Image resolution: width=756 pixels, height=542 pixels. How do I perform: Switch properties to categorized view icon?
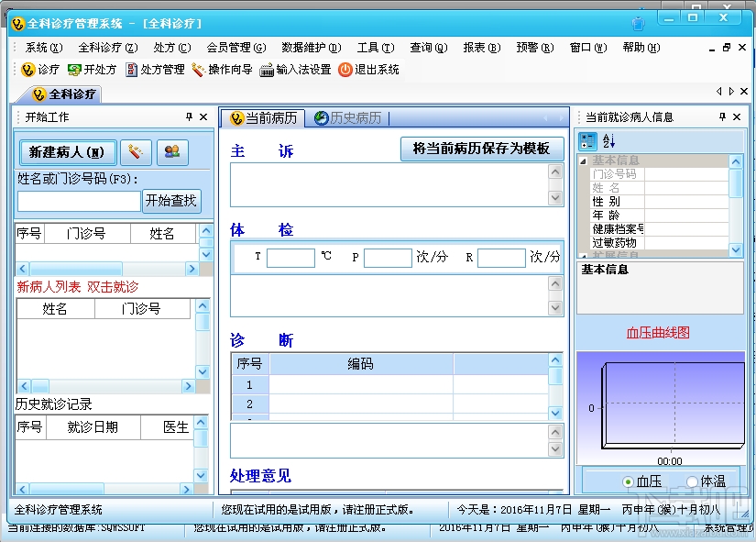point(587,141)
